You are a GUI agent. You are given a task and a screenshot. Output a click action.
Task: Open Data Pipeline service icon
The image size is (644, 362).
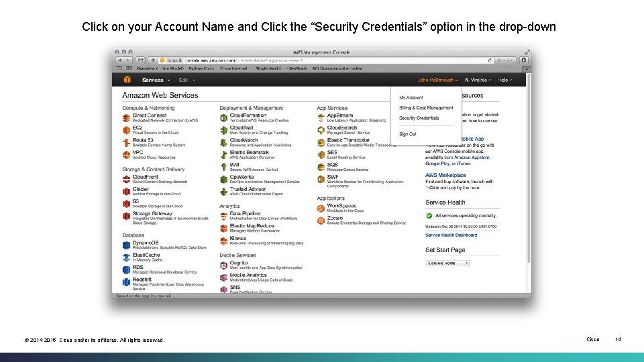224,217
